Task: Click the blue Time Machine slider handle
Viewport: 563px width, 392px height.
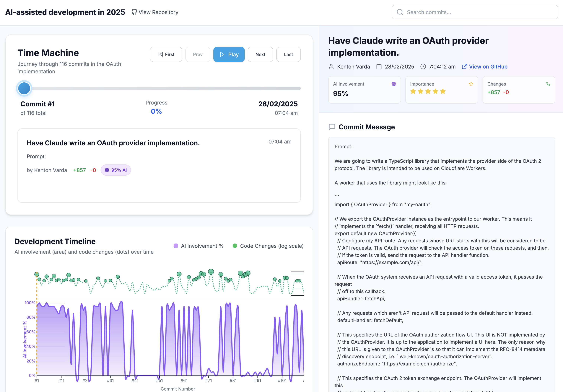Action: [x=24, y=88]
